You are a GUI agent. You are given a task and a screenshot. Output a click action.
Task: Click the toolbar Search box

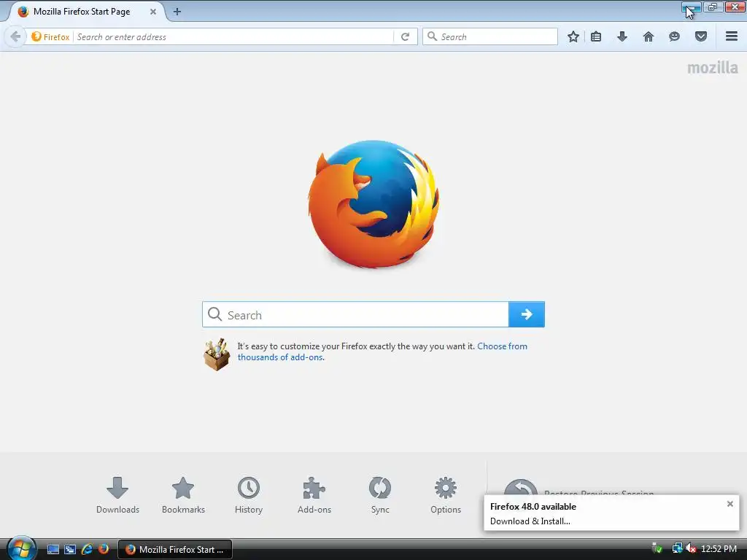pos(489,36)
